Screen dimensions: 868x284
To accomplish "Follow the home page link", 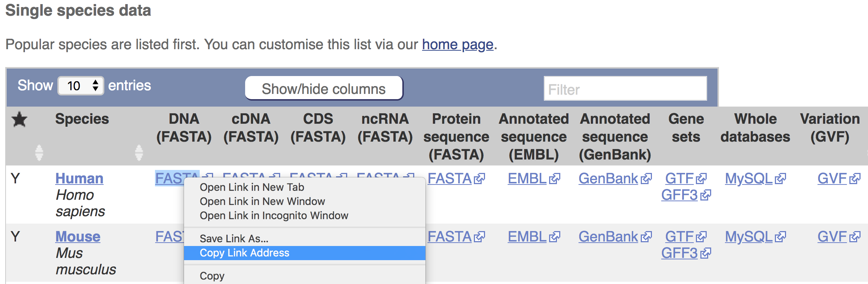I will (457, 45).
